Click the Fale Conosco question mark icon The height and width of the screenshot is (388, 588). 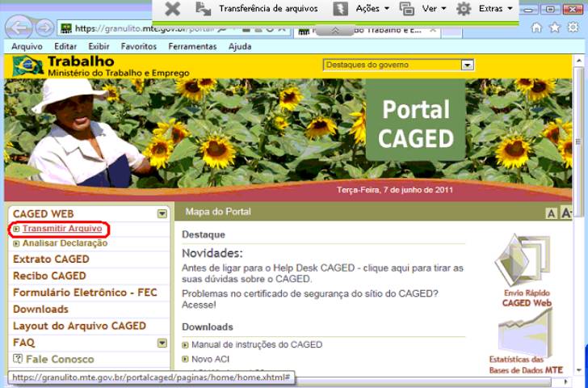pyautogui.click(x=18, y=359)
